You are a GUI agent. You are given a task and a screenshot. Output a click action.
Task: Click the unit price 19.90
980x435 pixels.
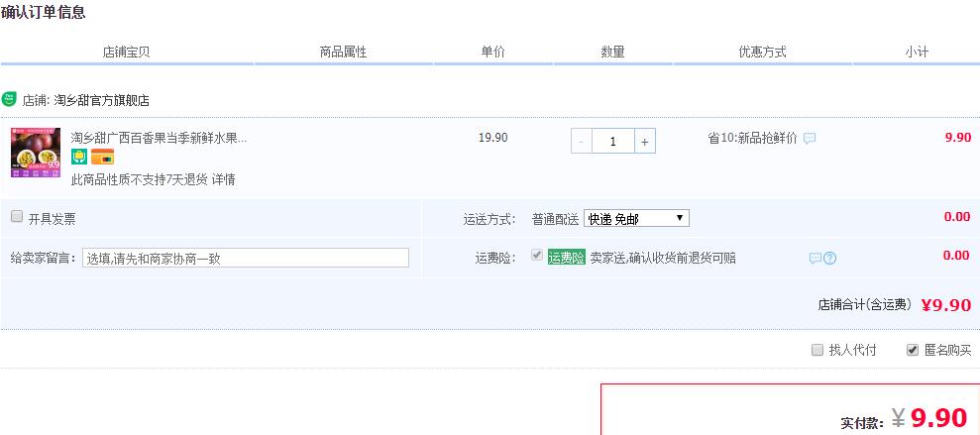493,138
